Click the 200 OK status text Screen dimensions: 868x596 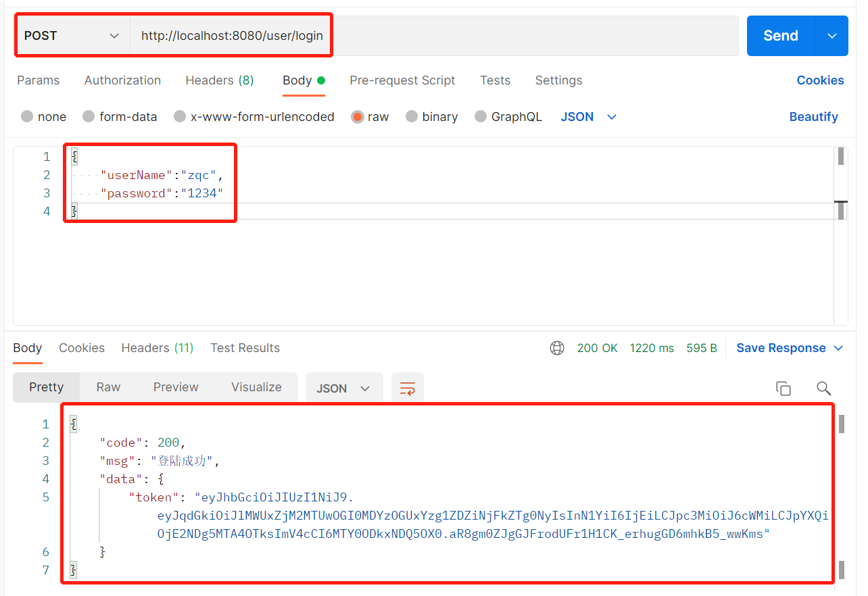pyautogui.click(x=598, y=348)
